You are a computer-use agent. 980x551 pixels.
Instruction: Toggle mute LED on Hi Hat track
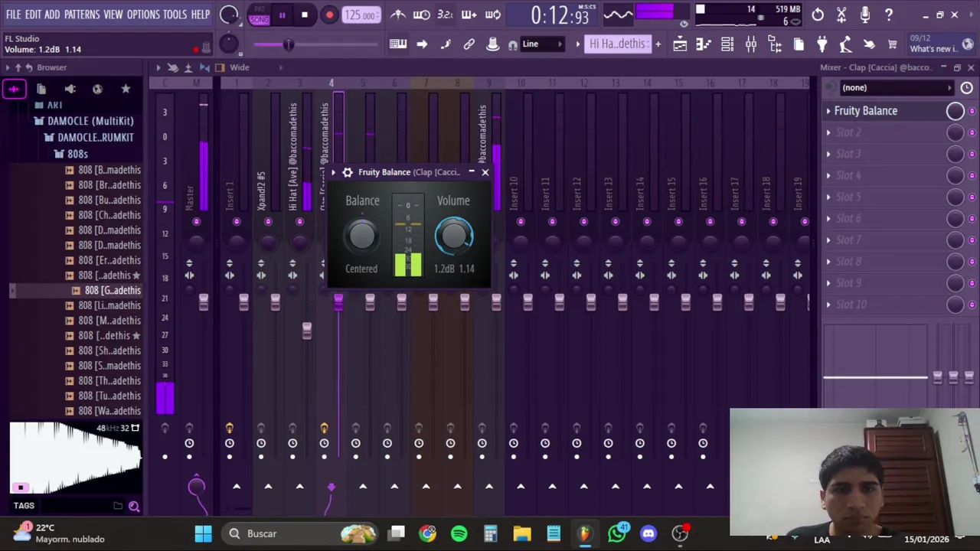(x=299, y=222)
